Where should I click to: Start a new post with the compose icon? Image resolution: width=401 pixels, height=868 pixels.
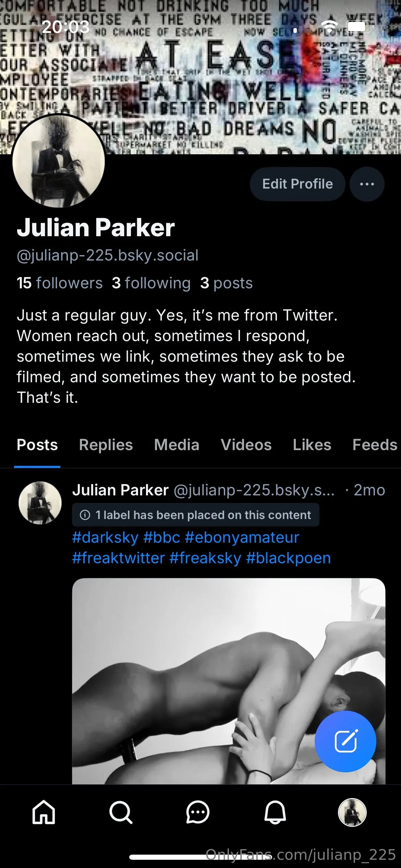345,742
